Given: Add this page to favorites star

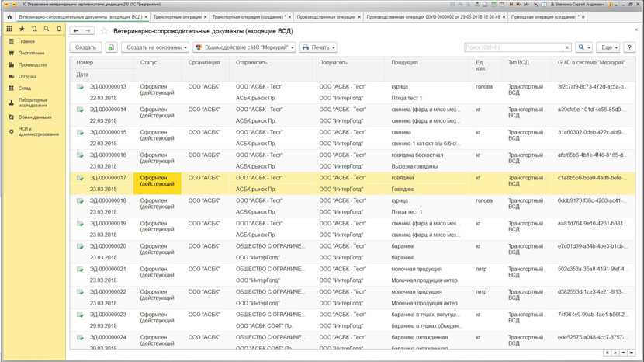Looking at the screenshot, I should point(104,31).
